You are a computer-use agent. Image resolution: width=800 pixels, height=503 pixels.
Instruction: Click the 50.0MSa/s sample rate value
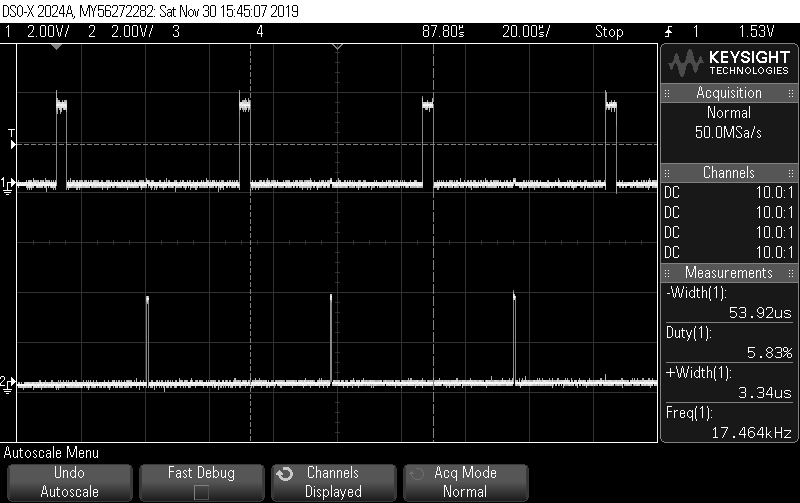coord(729,133)
